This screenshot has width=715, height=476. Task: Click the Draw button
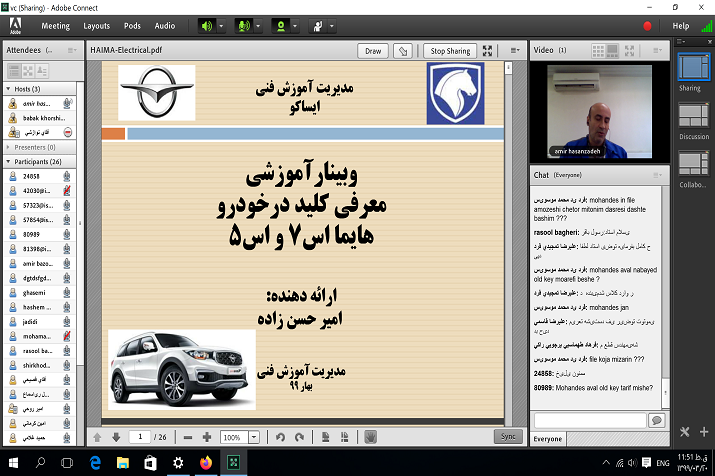(373, 51)
